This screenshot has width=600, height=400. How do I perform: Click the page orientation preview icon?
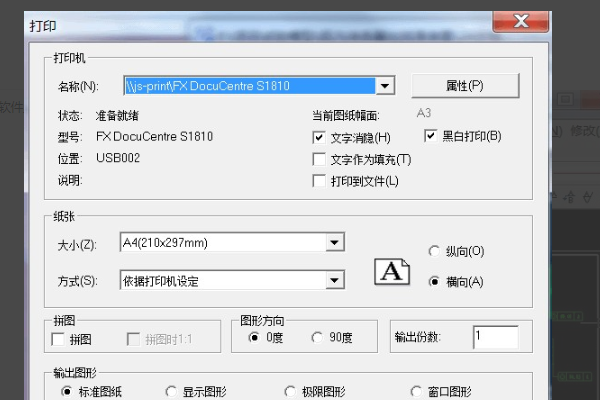(392, 272)
